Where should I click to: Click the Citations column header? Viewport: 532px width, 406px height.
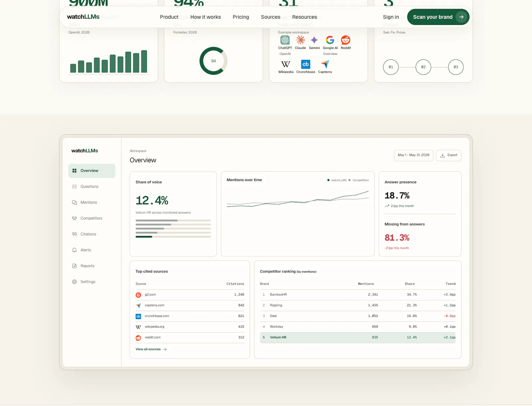[235, 284]
